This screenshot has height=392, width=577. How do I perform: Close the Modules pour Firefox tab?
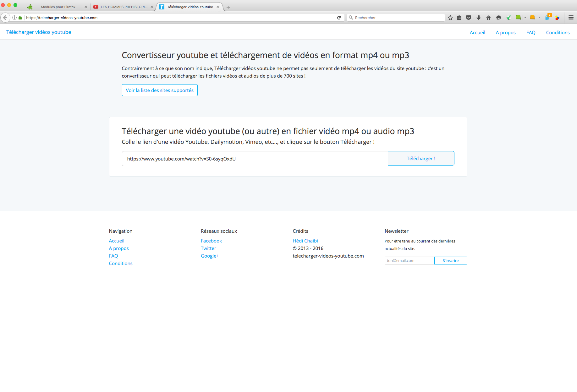click(x=86, y=7)
